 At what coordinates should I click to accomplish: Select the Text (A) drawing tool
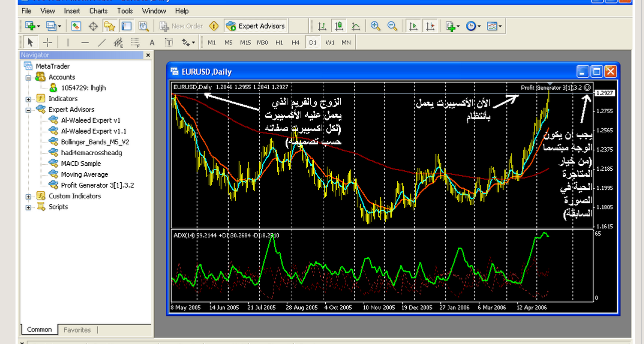152,43
